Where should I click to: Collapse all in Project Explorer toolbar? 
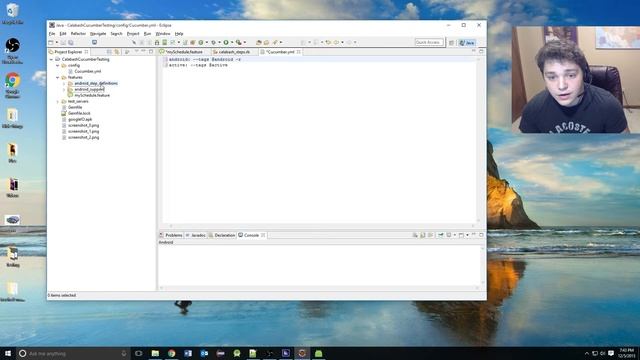(x=109, y=52)
